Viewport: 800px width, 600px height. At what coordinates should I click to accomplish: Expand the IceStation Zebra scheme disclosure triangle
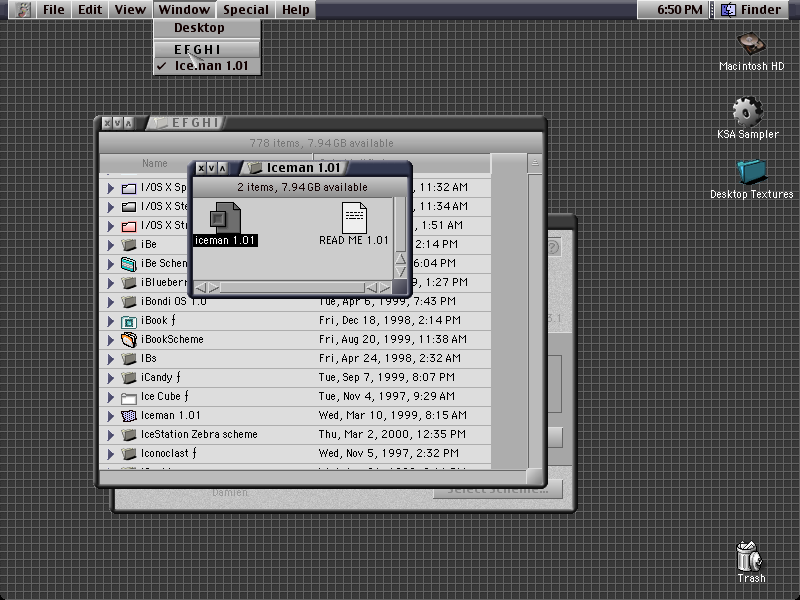click(110, 435)
